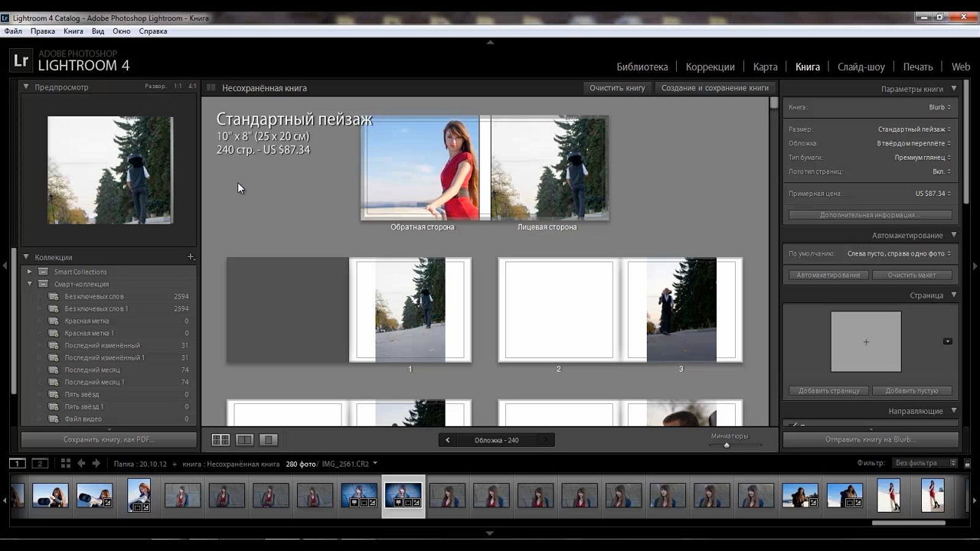Switch to Библиотека module
980x551 pixels.
pos(642,67)
